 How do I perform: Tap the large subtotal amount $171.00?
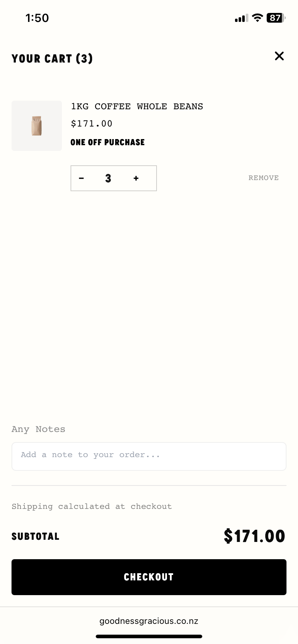coord(254,536)
